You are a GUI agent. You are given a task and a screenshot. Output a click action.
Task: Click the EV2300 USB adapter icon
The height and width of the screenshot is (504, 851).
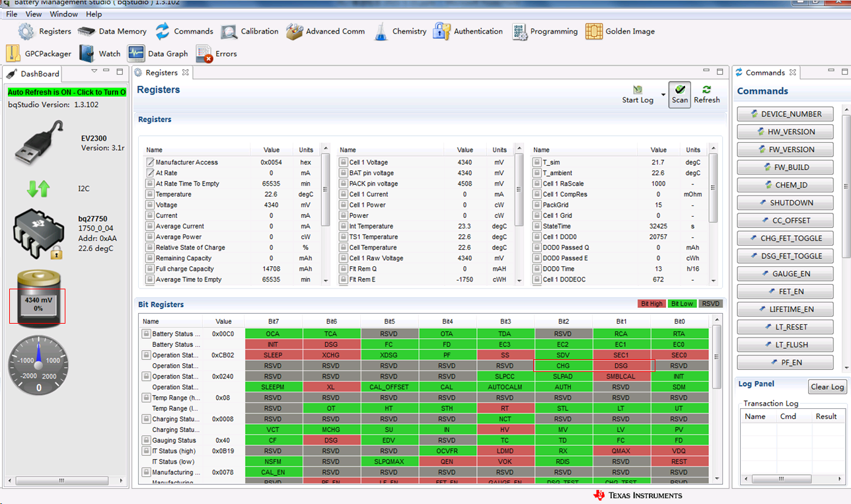[40, 143]
